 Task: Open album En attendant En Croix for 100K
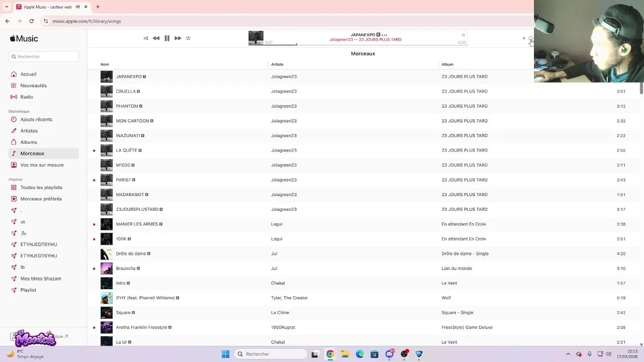(464, 239)
